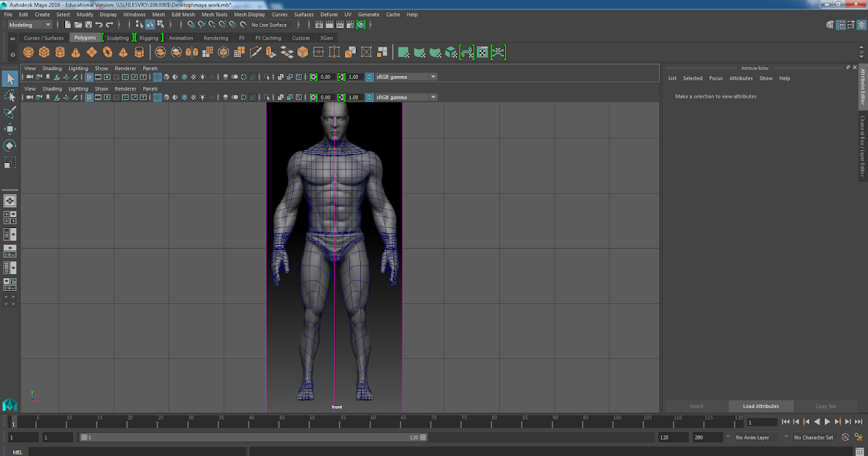Select the polygon torus creation icon
This screenshot has width=868, height=456.
pos(109,51)
